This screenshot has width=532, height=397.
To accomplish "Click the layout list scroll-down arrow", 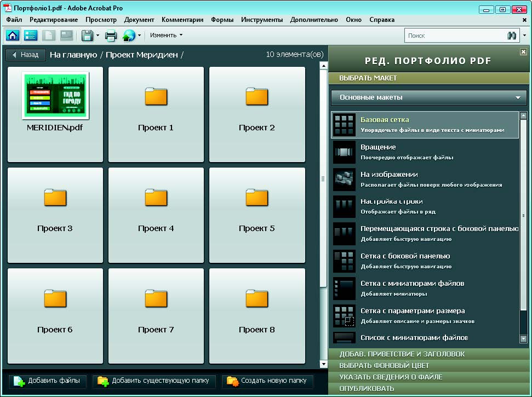I will pos(523,338).
